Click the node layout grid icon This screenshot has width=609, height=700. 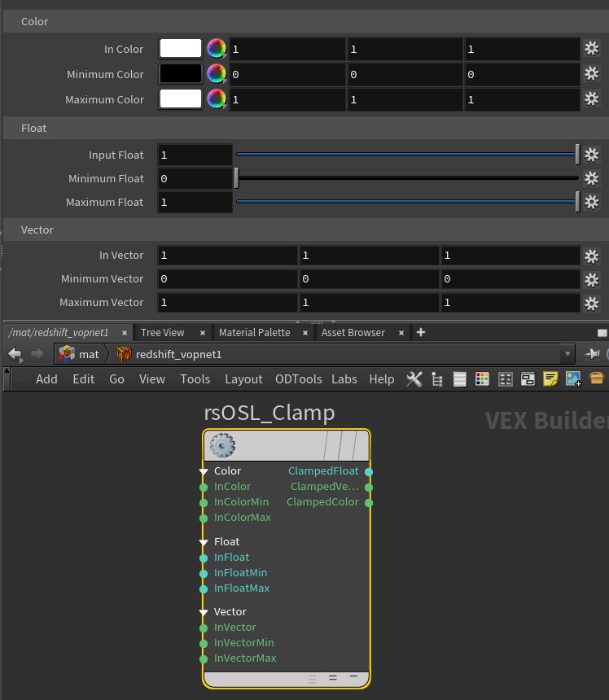pyautogui.click(x=506, y=379)
